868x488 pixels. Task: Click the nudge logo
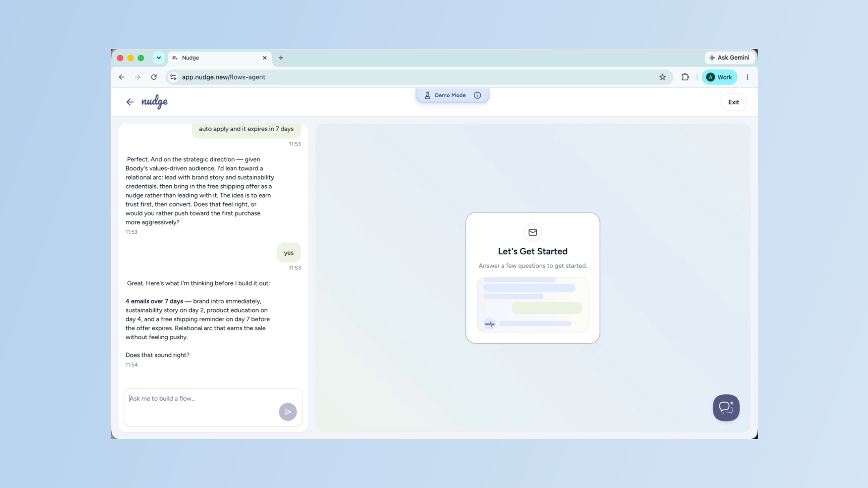click(154, 102)
